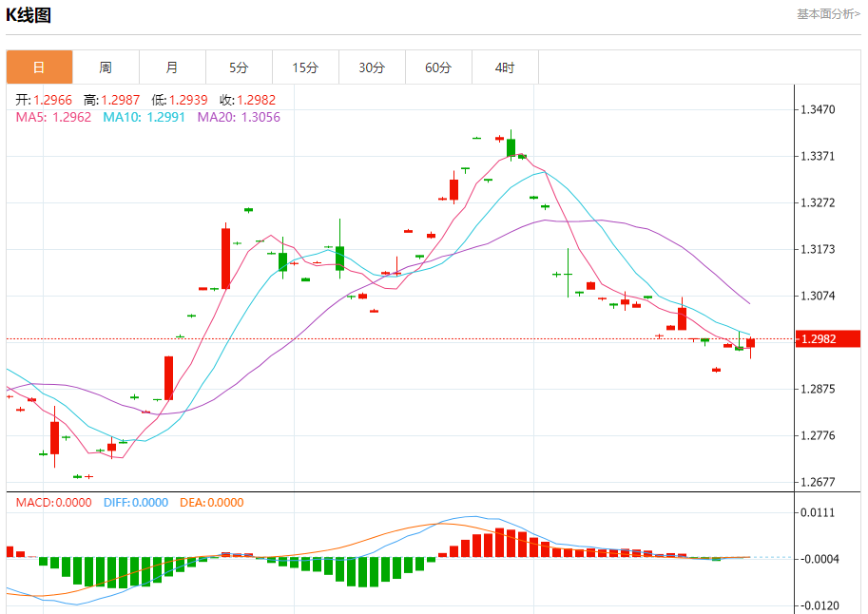868x614 pixels.
Task: Click the MACD indicator label
Action: (53, 503)
